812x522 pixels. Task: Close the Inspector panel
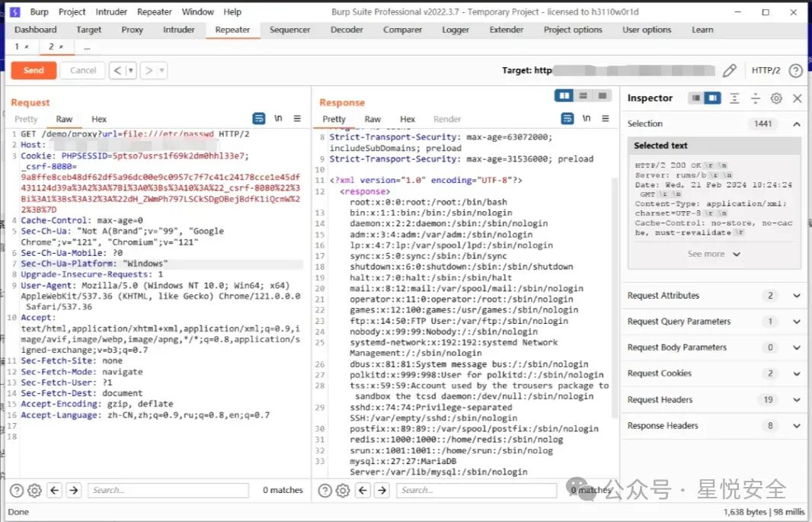coord(798,98)
